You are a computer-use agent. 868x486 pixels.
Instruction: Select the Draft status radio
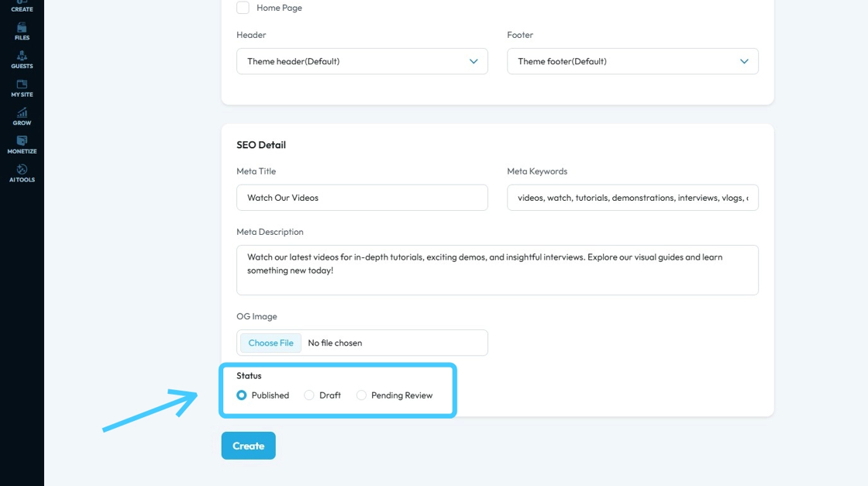pyautogui.click(x=309, y=395)
